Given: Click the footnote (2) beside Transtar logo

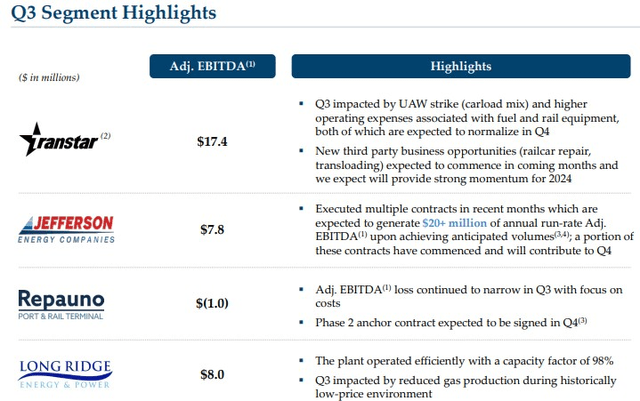Looking at the screenshot, I should pyautogui.click(x=105, y=136).
